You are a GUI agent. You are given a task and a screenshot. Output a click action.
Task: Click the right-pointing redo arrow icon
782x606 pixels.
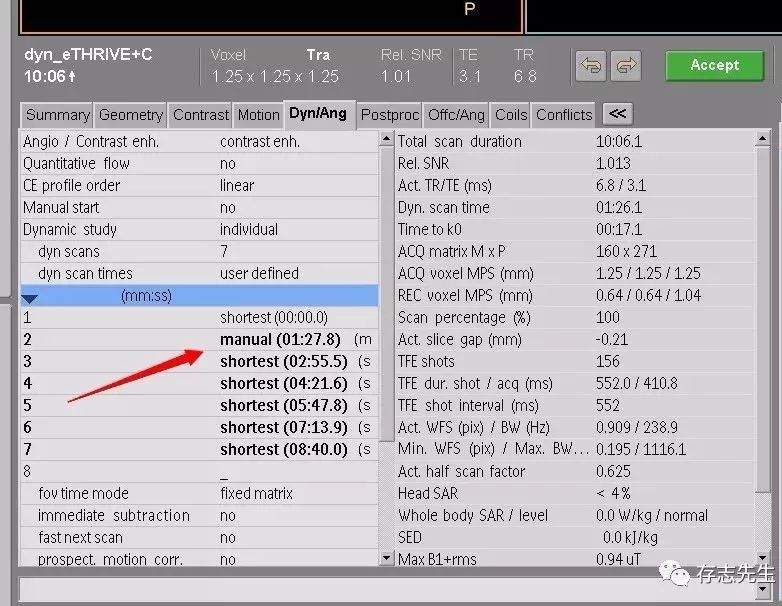click(x=625, y=66)
